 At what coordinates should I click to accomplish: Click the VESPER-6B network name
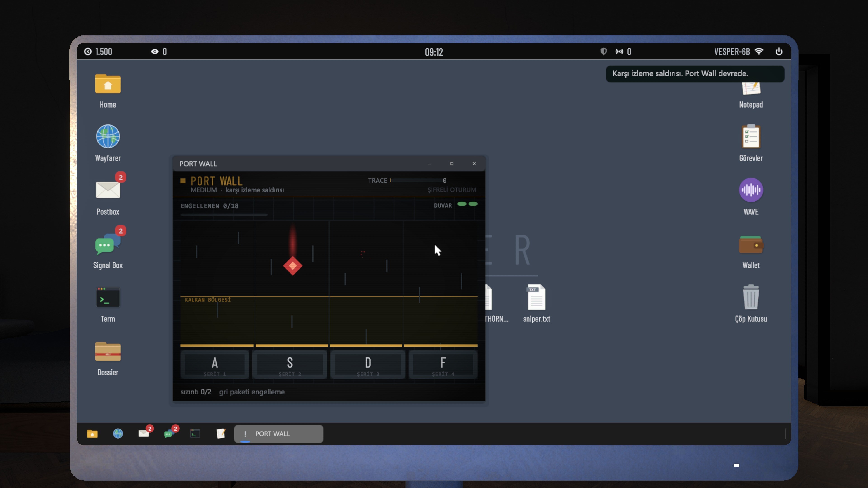(731, 52)
